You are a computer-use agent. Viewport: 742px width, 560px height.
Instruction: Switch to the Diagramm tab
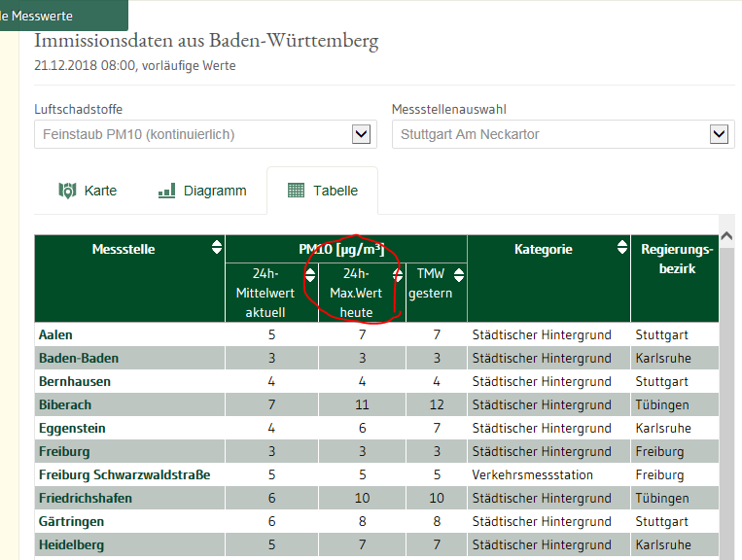point(202,191)
